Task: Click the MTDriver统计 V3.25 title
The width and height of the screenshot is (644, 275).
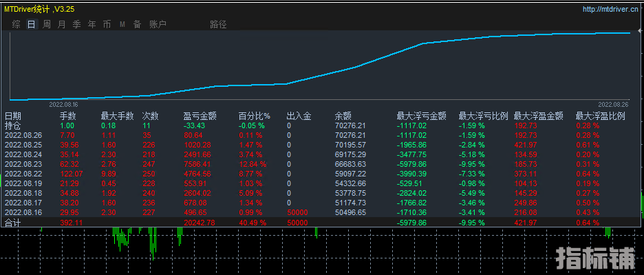Action: point(39,9)
